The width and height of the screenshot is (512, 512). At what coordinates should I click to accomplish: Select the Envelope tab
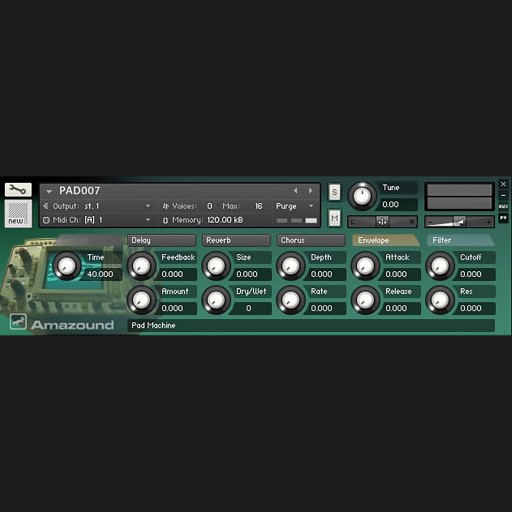click(385, 240)
